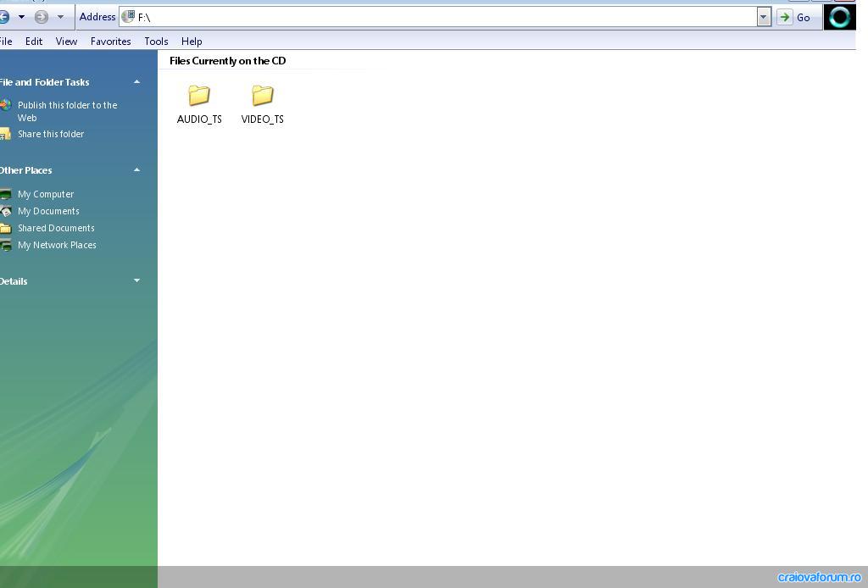This screenshot has height=588, width=868.
Task: Click the Forward navigation arrow
Action: pos(41,17)
